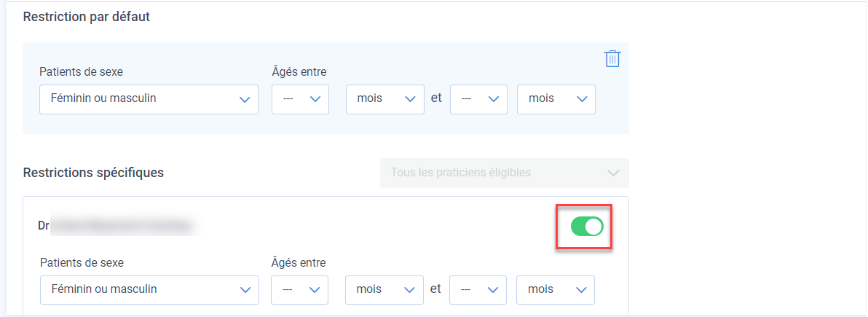
Task: Open doctor's specific maximum age number dropdown
Action: pyautogui.click(x=478, y=290)
